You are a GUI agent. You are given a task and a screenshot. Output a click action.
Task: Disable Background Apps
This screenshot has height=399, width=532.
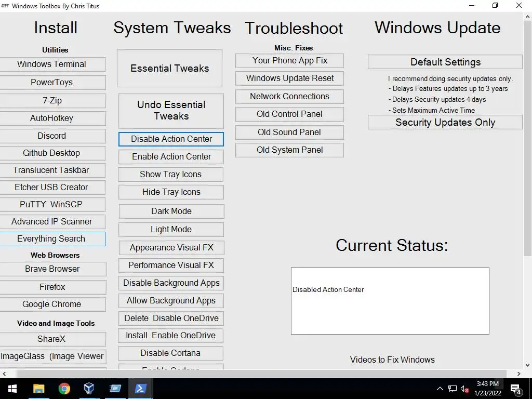[171, 283]
